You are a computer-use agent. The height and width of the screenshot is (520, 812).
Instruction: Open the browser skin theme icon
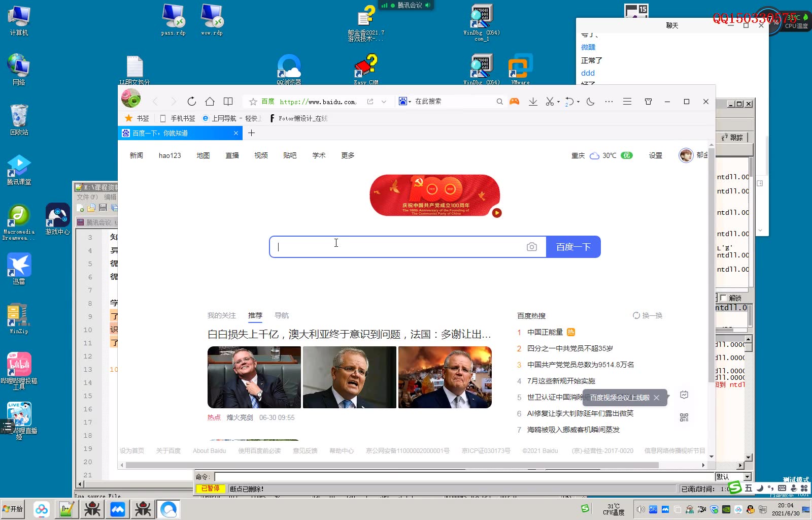[x=648, y=101]
